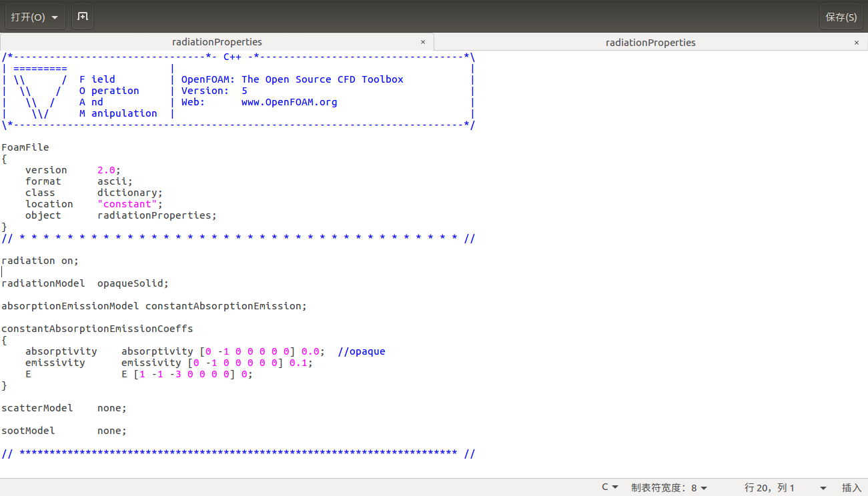Create a new document with the toolbar icon
Image resolution: width=868 pixels, height=496 pixels.
83,17
